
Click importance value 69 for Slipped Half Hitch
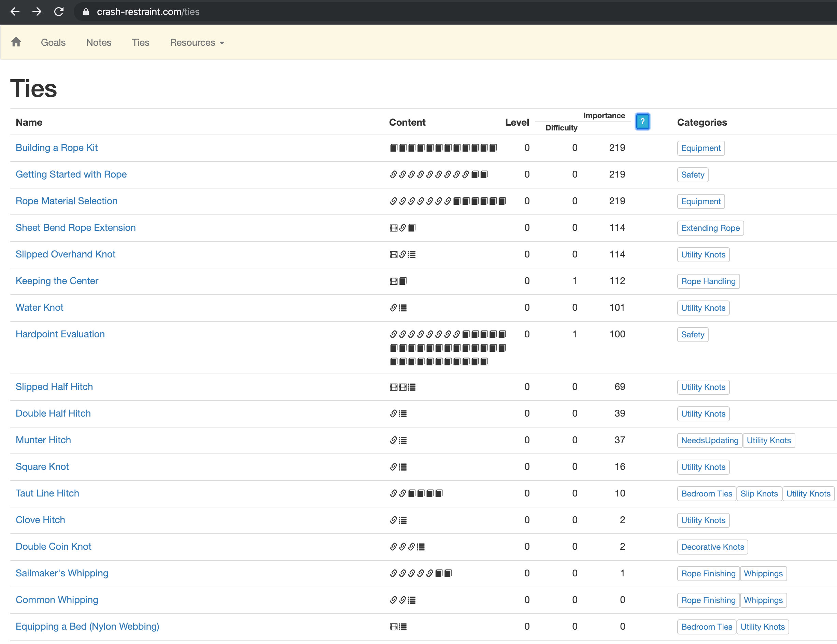point(620,387)
